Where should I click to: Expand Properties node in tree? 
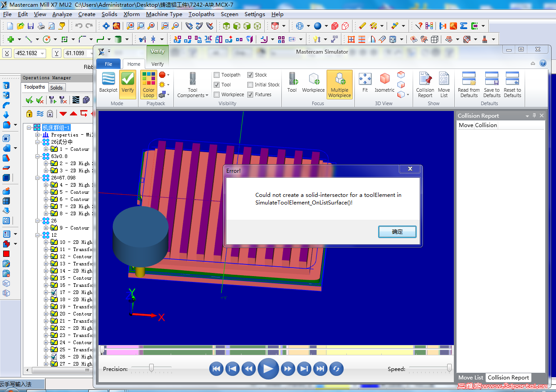tap(38, 135)
